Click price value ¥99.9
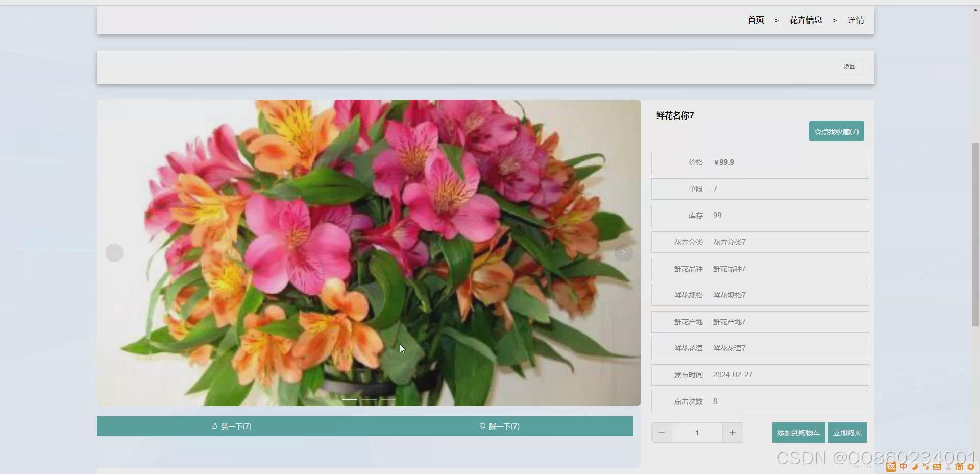This screenshot has height=474, width=980. click(724, 162)
